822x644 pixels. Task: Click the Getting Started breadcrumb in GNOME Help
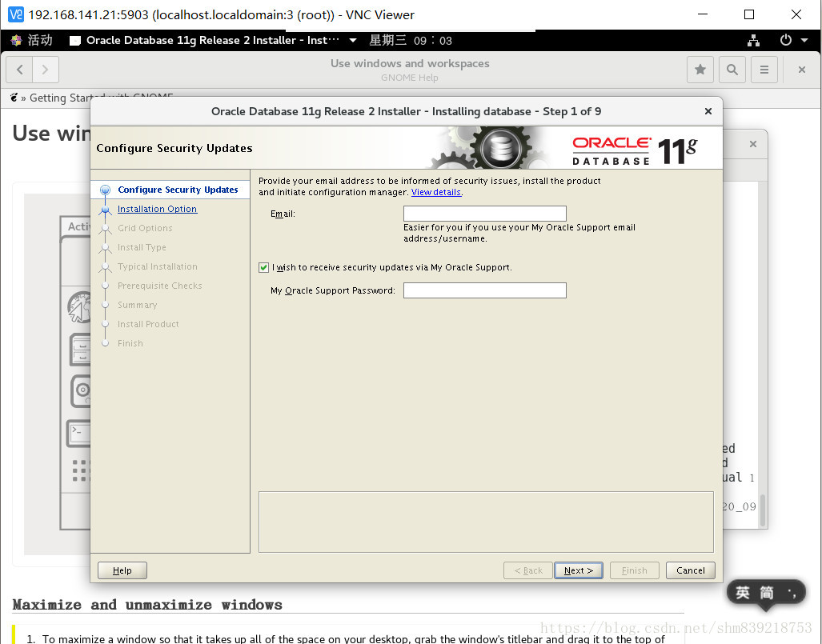(101, 98)
